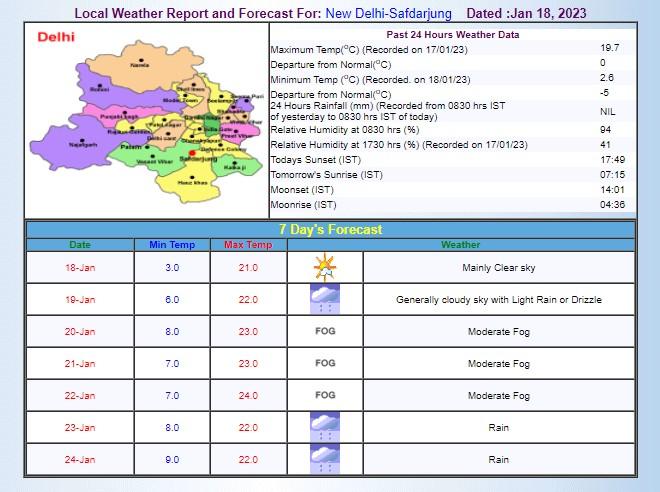Click the 7 Day's Forecast title bar

(330, 229)
